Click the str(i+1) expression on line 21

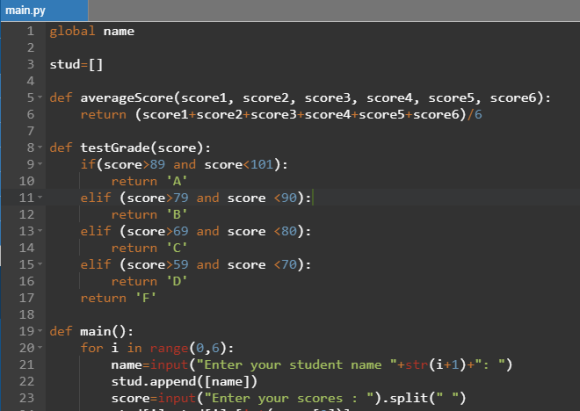[436, 365]
